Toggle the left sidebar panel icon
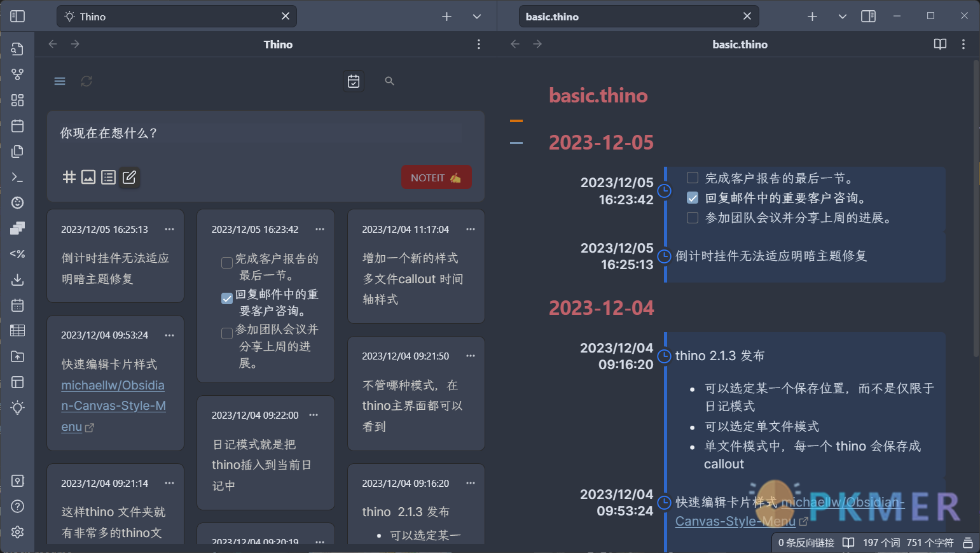 click(x=18, y=16)
